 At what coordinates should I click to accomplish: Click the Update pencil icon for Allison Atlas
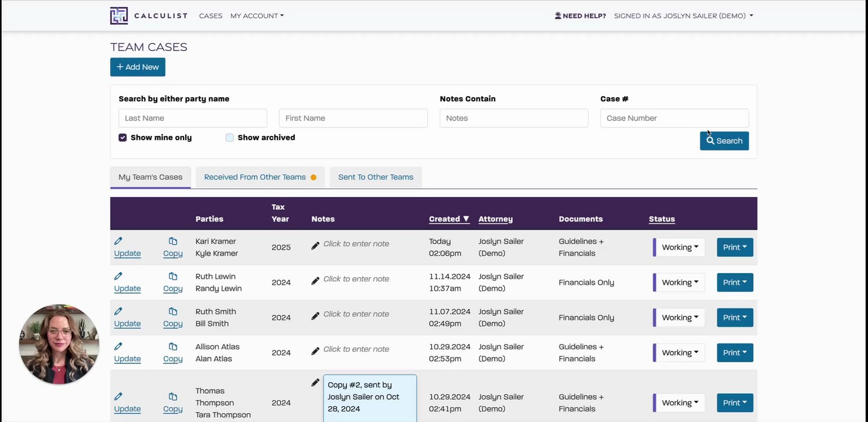coord(118,346)
